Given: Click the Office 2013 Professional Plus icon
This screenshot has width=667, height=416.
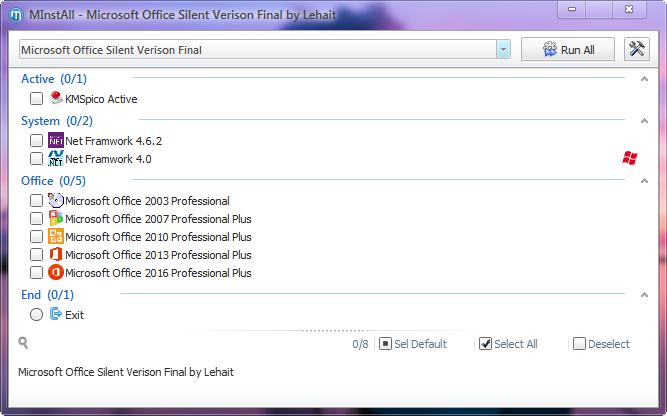Looking at the screenshot, I should click(x=56, y=254).
